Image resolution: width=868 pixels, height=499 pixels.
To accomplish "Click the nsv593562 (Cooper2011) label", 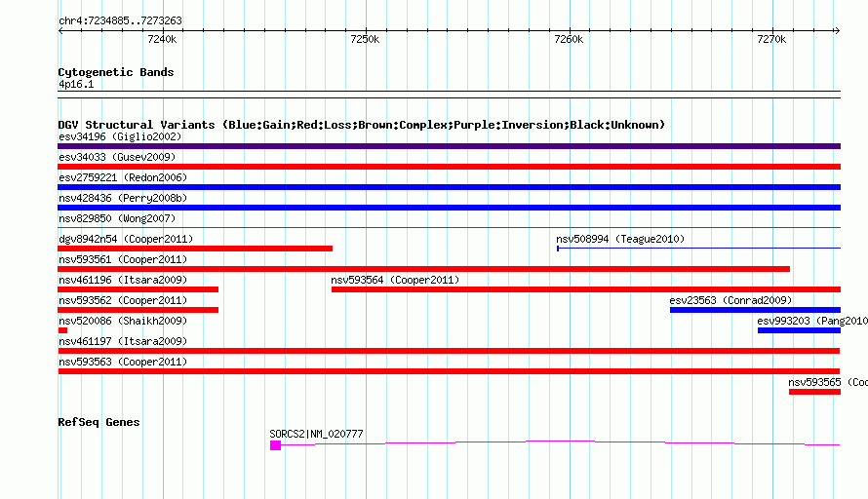I will pos(123,300).
